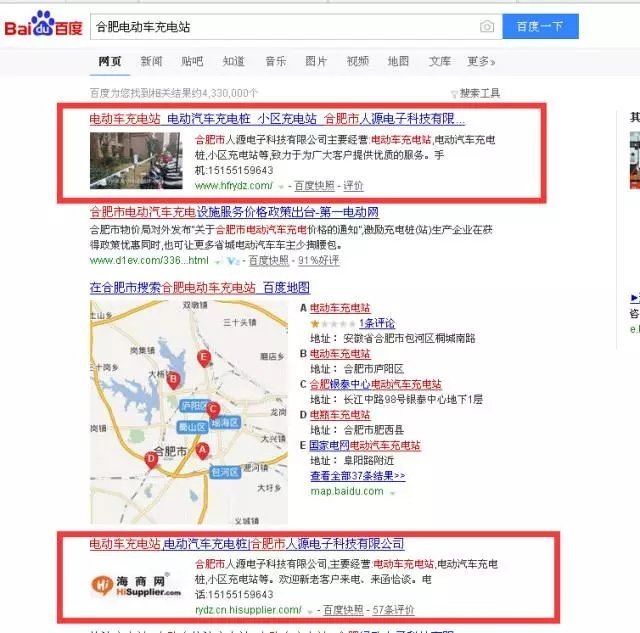The image size is (640, 633).
Task: Open 百度快照 of hfrydz result
Action: tap(314, 186)
